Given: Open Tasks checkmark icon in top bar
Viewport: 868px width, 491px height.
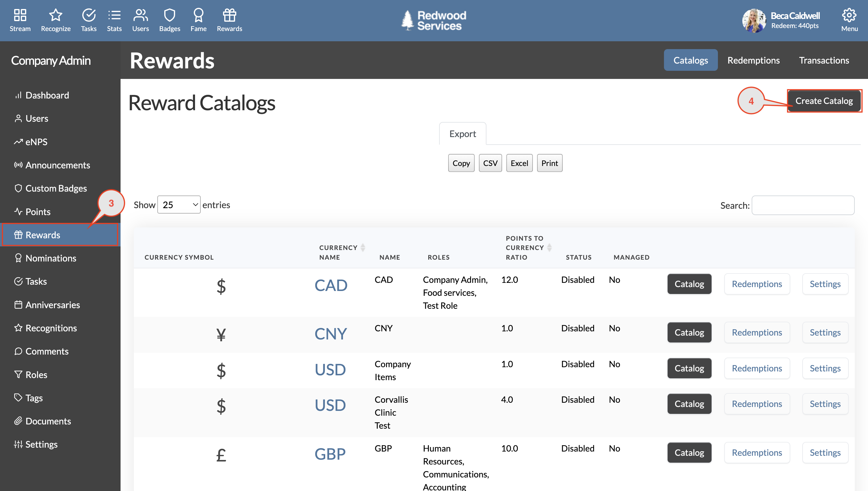Looking at the screenshot, I should pyautogui.click(x=88, y=15).
